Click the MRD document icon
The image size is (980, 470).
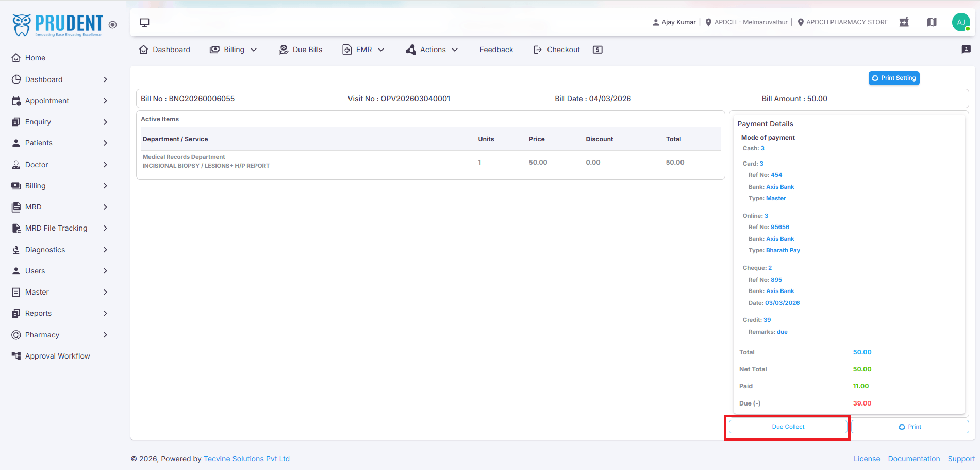(16, 207)
